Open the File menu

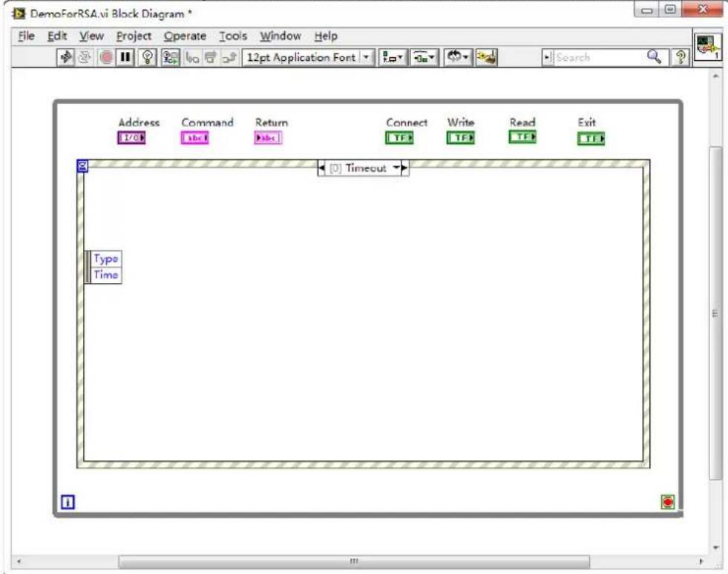click(26, 36)
